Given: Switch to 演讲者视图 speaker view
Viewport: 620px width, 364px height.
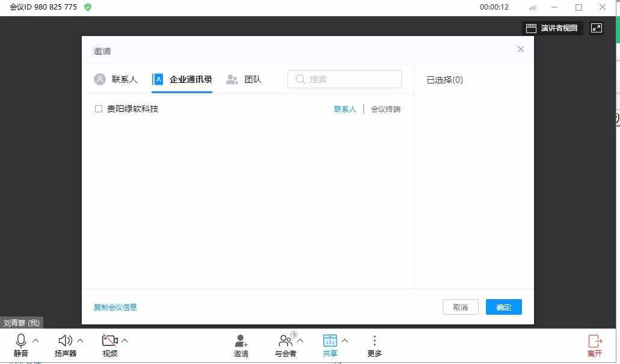Looking at the screenshot, I should 552,28.
